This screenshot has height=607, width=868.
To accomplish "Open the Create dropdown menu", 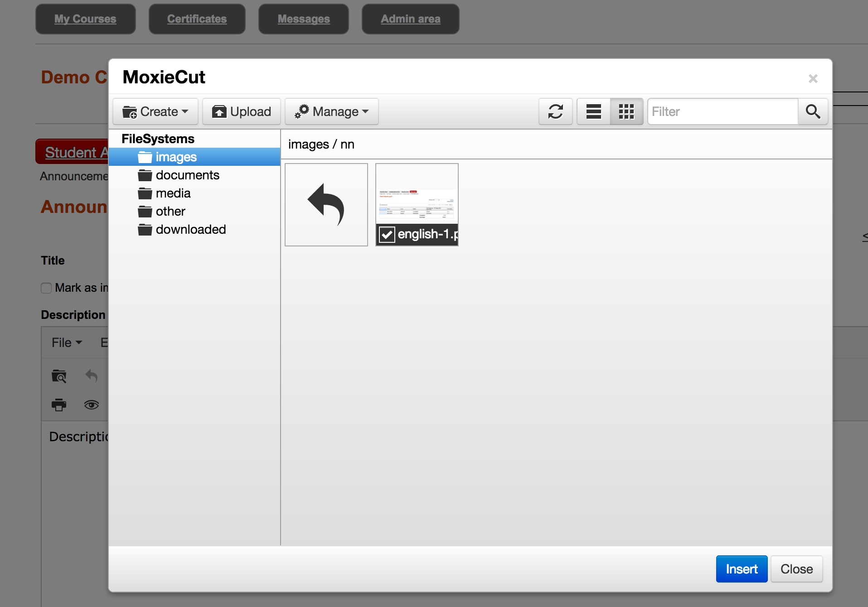I will pos(155,111).
